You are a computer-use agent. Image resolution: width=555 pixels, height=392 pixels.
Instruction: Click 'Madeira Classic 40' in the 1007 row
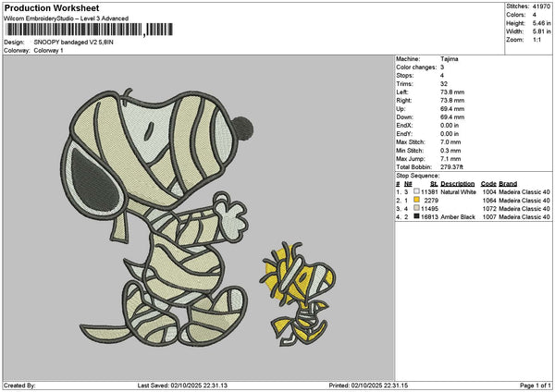pos(524,217)
